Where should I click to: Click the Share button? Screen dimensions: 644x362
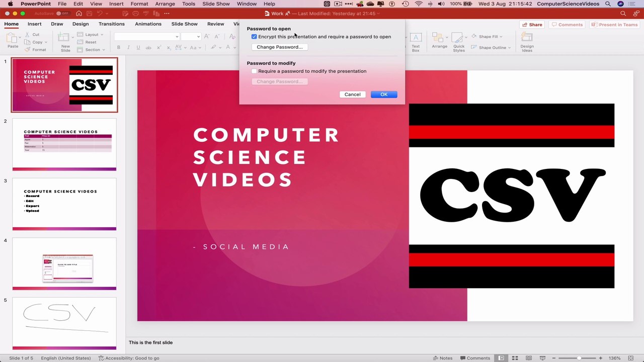532,25
